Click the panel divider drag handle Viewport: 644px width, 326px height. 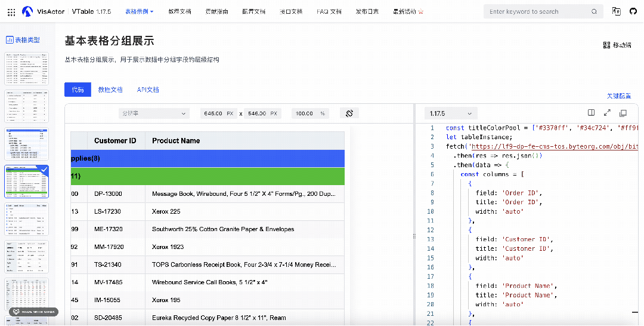pos(414,236)
